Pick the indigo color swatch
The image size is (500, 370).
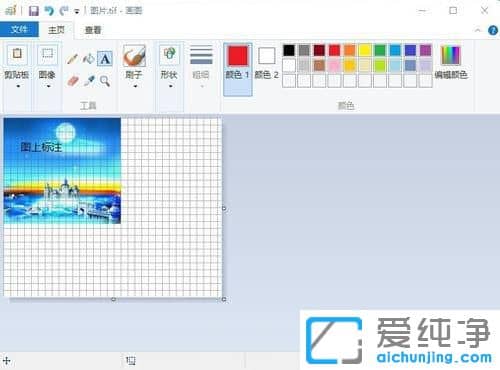[410, 50]
